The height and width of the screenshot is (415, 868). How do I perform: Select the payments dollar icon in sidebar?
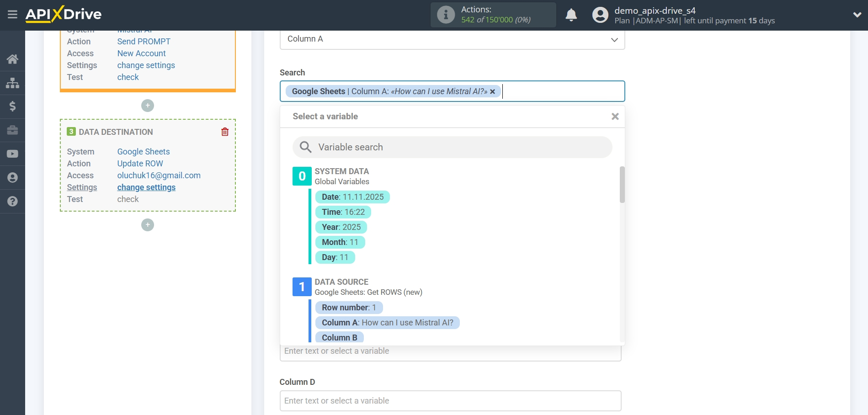coord(12,106)
